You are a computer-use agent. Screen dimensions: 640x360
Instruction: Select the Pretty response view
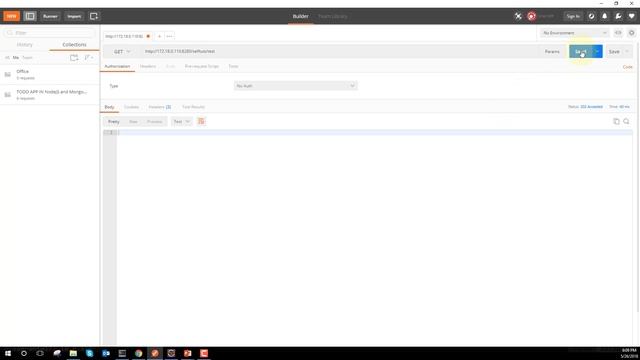coord(113,122)
